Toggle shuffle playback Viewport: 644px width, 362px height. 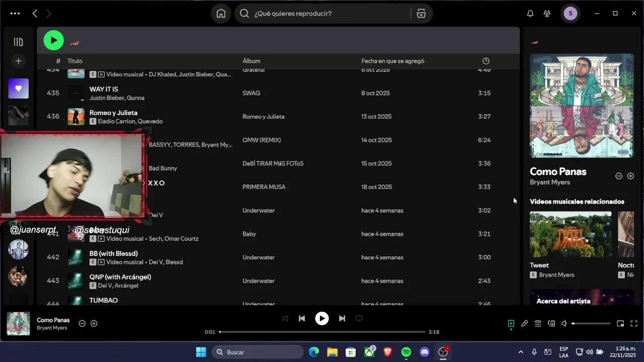pos(285,318)
